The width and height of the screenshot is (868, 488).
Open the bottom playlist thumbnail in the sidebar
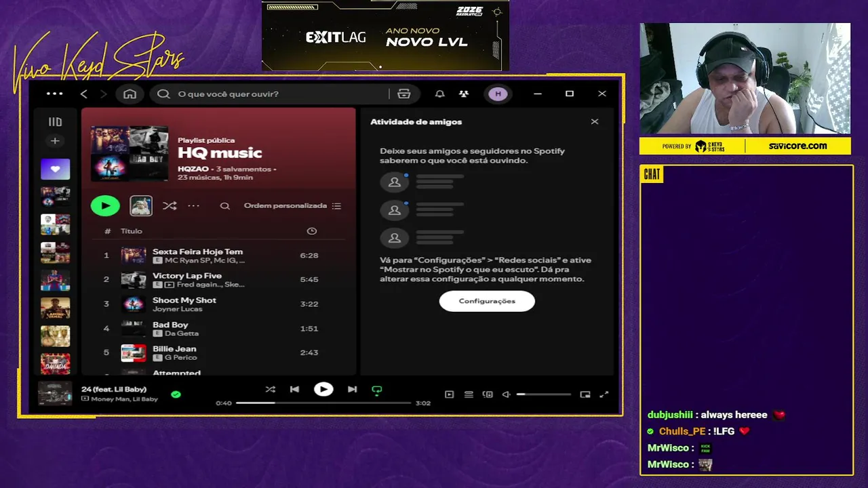55,363
